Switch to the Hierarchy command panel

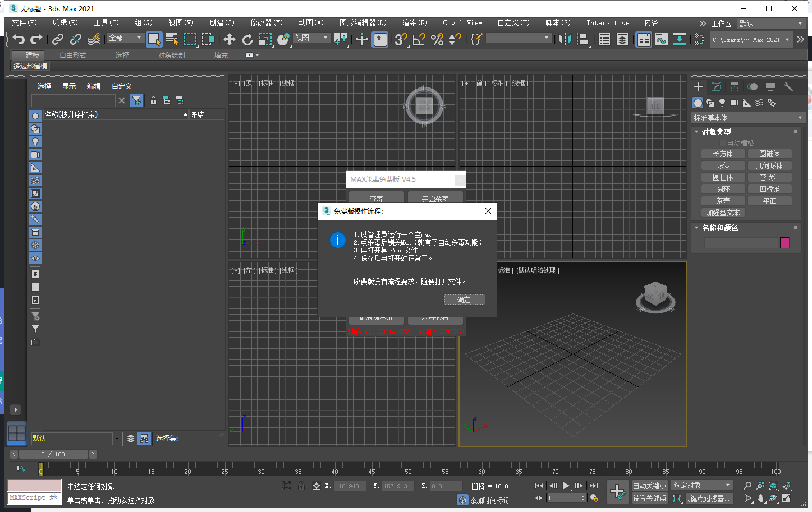point(735,87)
